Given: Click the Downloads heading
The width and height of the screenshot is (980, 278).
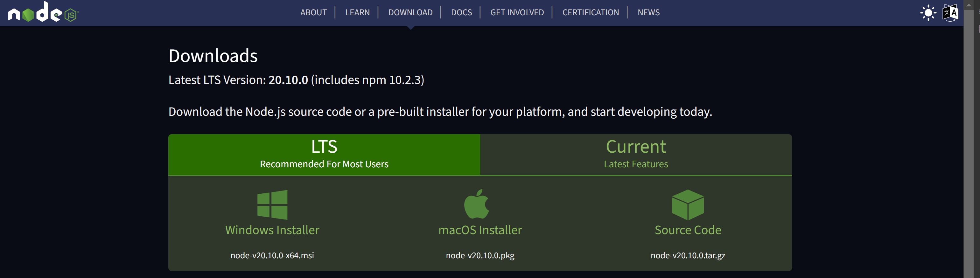Looking at the screenshot, I should (x=213, y=56).
